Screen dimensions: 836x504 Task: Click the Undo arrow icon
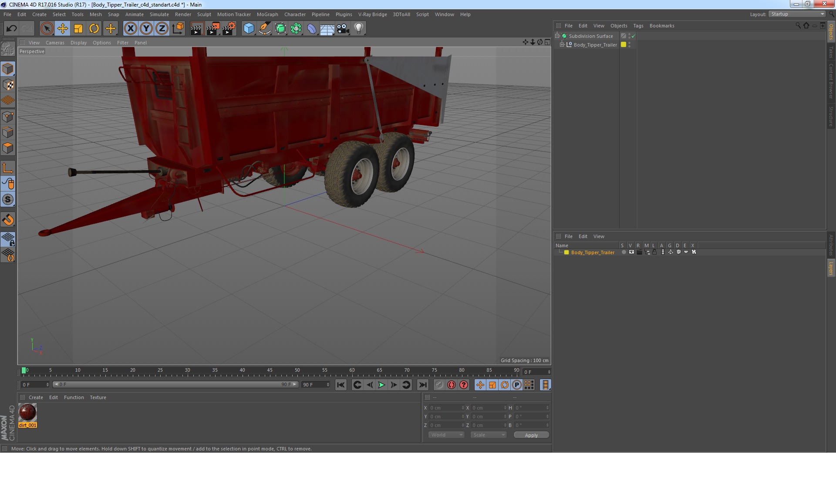(11, 29)
